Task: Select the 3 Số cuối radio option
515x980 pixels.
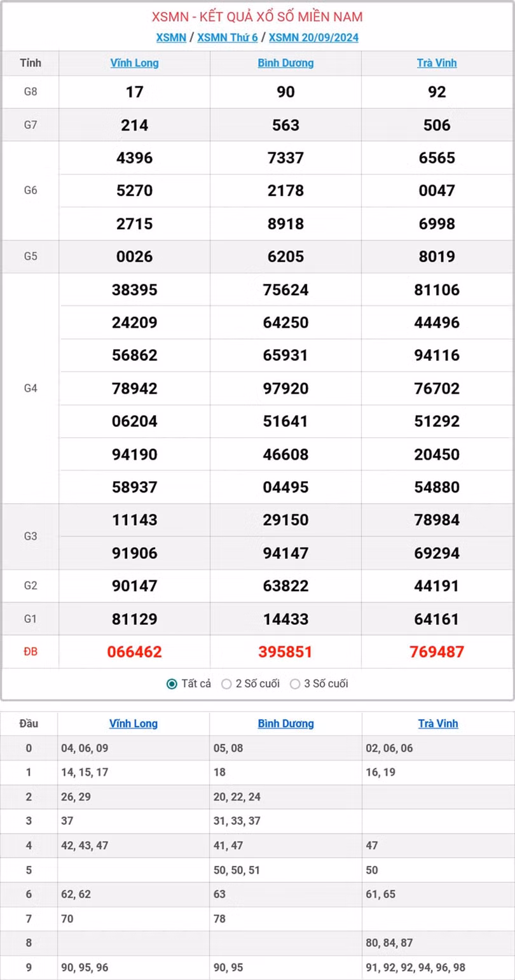Action: (x=295, y=684)
